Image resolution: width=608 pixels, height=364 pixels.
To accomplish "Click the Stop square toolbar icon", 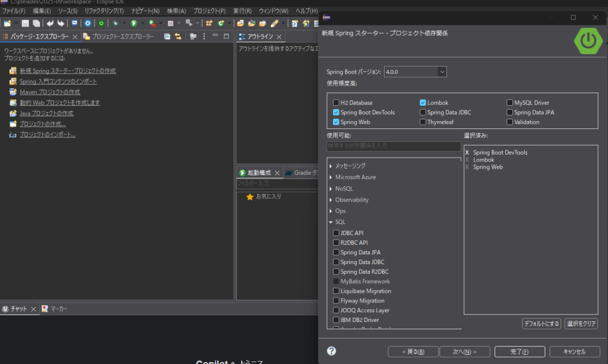I will coord(170,23).
